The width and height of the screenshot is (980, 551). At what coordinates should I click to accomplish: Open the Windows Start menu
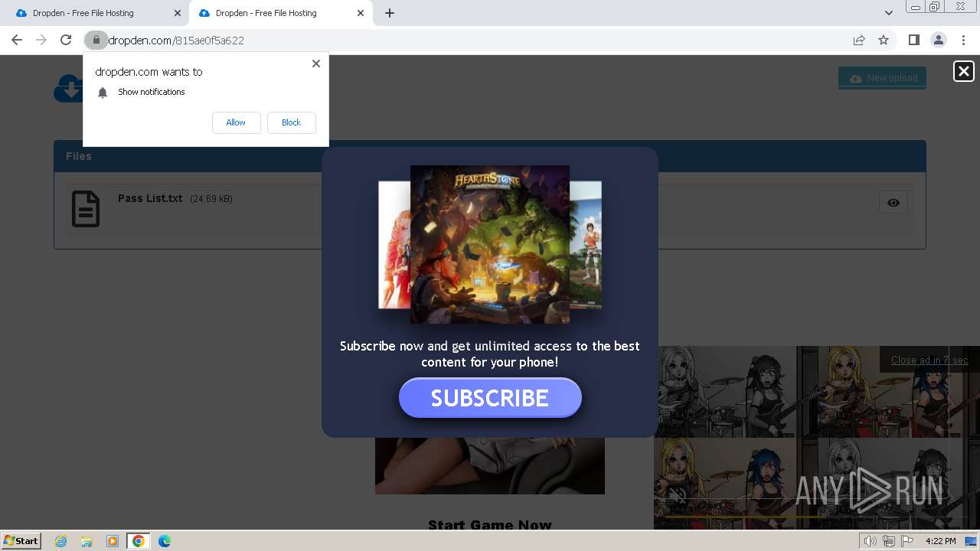(21, 540)
